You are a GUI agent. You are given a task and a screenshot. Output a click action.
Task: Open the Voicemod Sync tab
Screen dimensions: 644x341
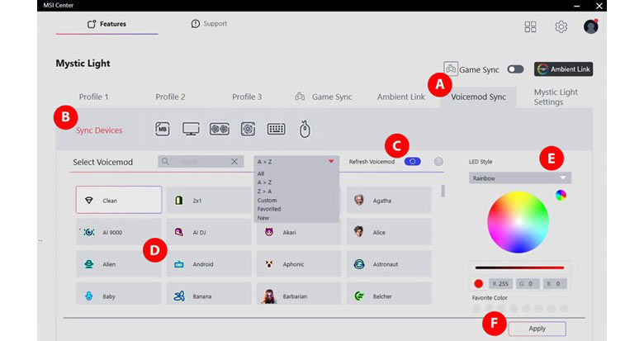479,97
